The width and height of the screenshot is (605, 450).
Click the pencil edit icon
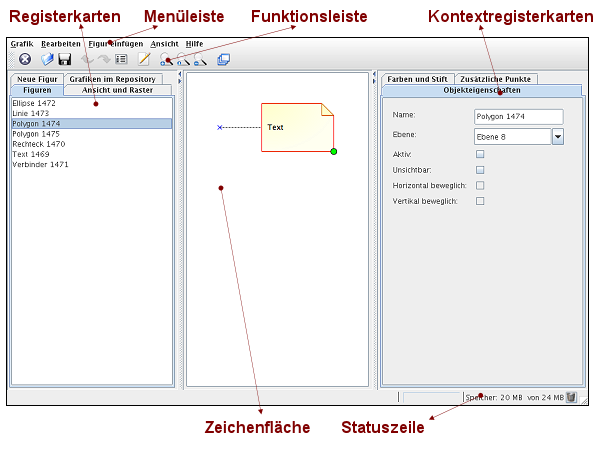144,59
